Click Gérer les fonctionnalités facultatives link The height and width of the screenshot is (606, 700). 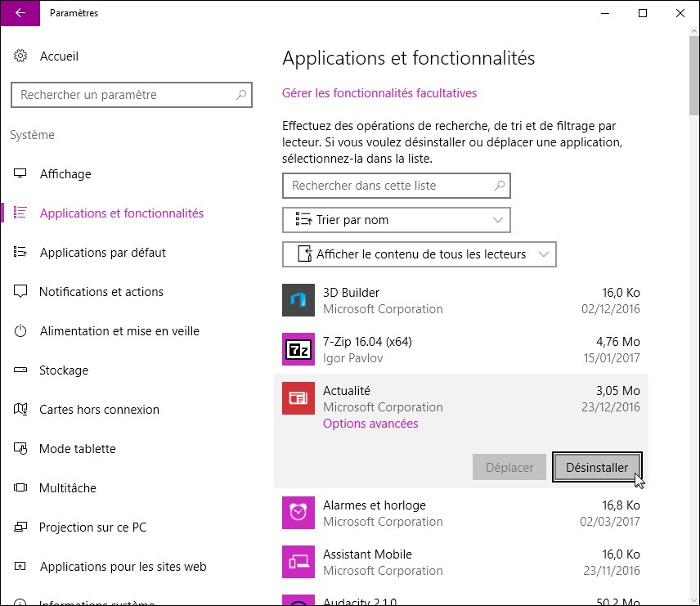(379, 93)
